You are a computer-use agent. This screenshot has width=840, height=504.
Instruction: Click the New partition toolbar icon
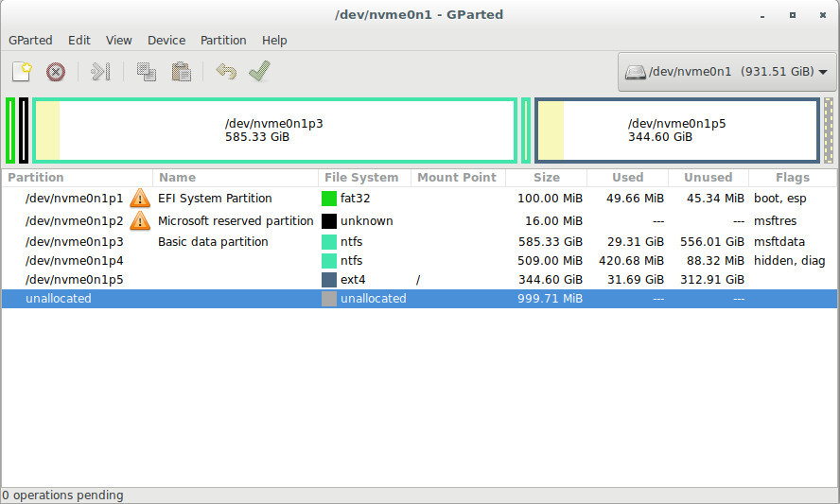click(22, 71)
